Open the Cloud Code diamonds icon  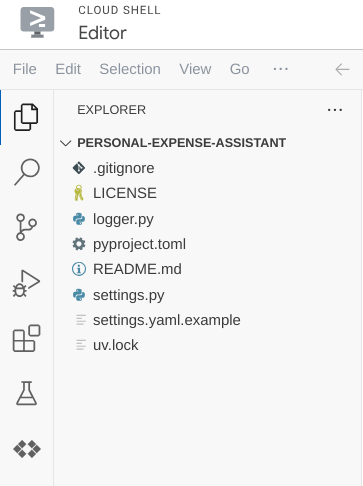[27, 449]
